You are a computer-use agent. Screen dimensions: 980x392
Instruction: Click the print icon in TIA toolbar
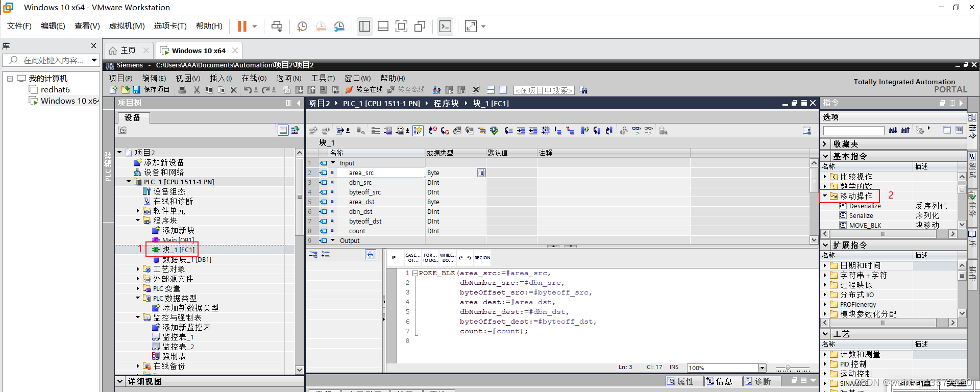[x=182, y=90]
